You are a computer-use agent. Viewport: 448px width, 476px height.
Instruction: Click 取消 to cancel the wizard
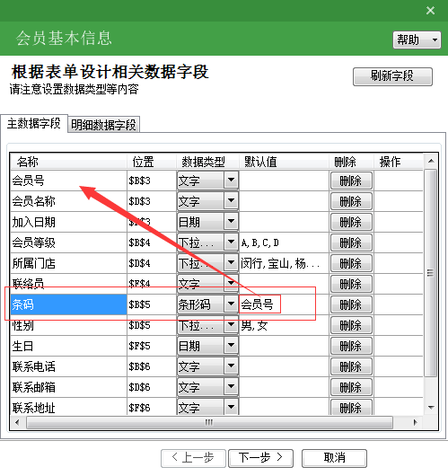tap(334, 458)
